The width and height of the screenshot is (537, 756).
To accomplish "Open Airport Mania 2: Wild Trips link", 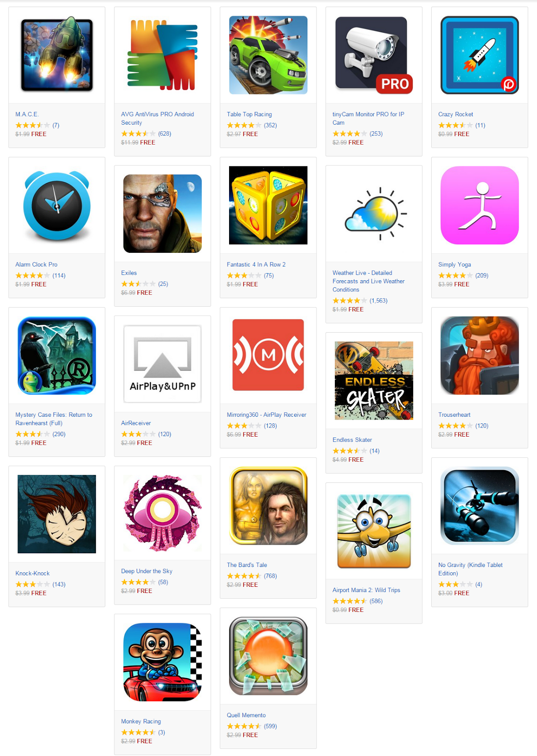I will point(367,590).
